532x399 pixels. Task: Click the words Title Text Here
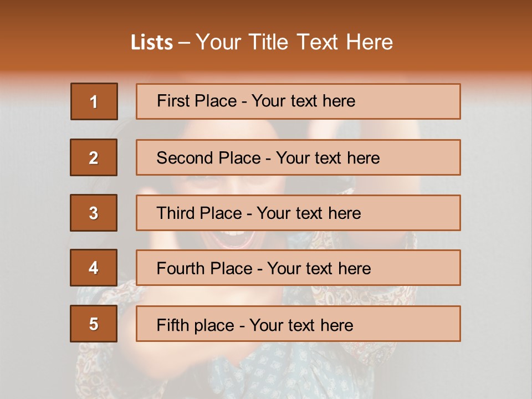point(321,42)
